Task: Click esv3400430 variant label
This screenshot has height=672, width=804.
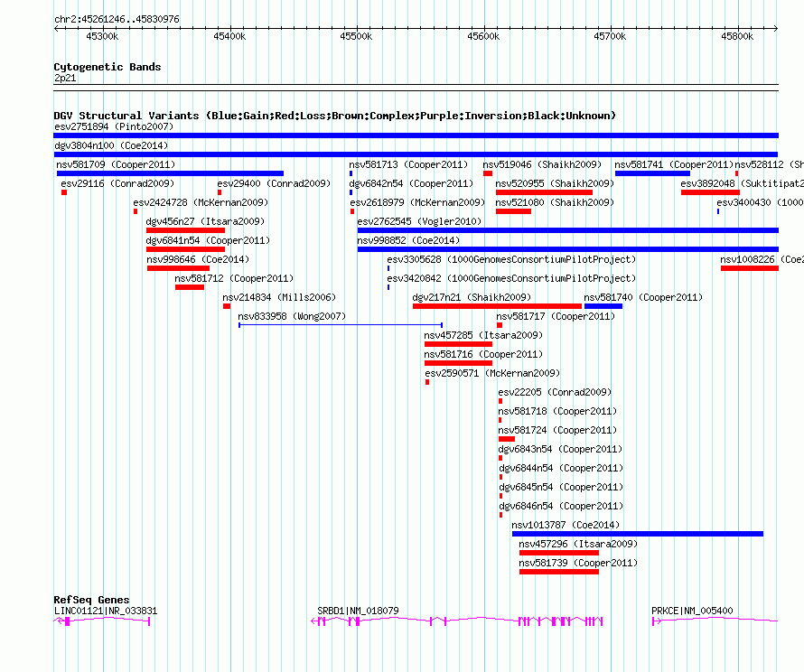Action: [760, 202]
